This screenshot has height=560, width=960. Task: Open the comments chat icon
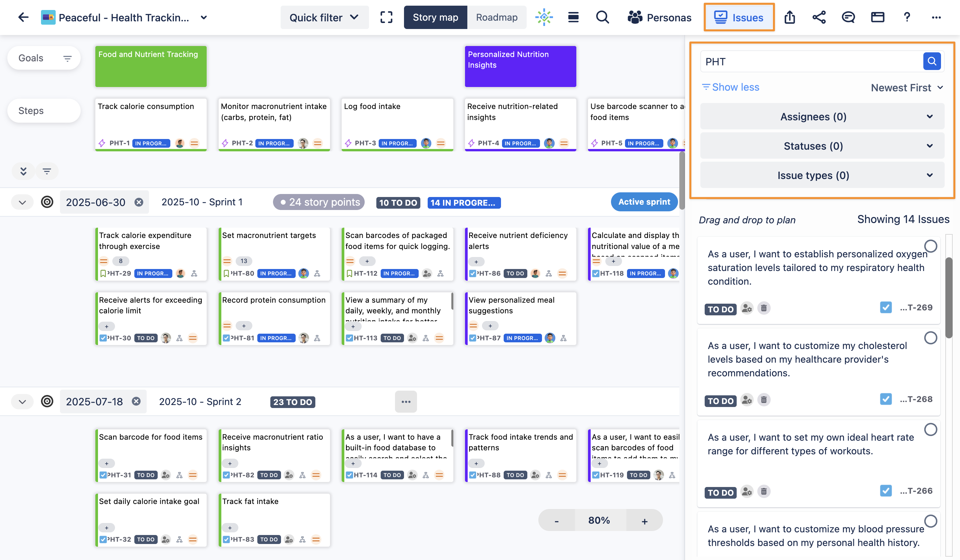(x=848, y=18)
